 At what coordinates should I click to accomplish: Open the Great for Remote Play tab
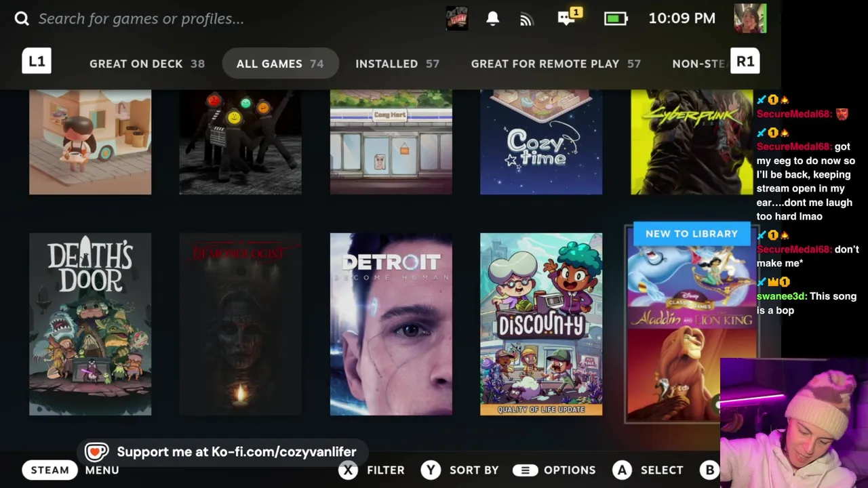coord(555,64)
